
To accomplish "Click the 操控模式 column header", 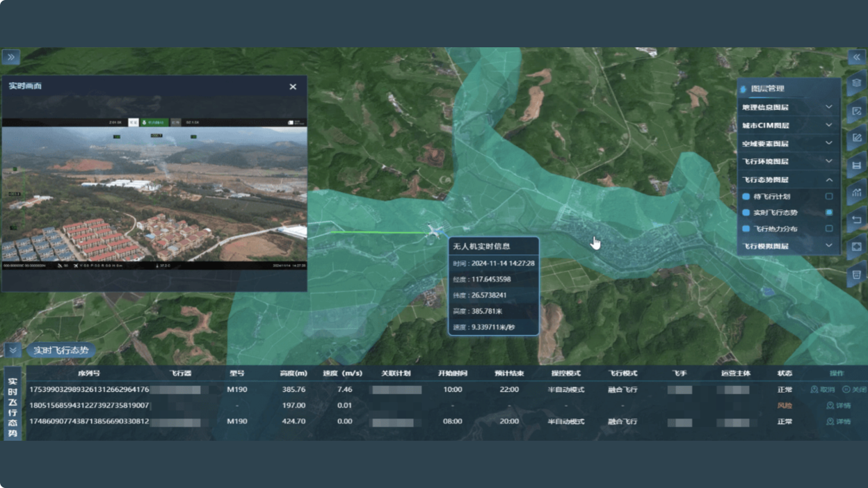I will pyautogui.click(x=565, y=373).
